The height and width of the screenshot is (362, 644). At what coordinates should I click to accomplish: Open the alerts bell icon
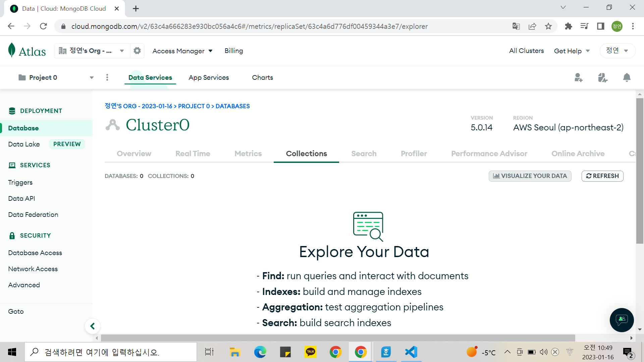pos(627,77)
